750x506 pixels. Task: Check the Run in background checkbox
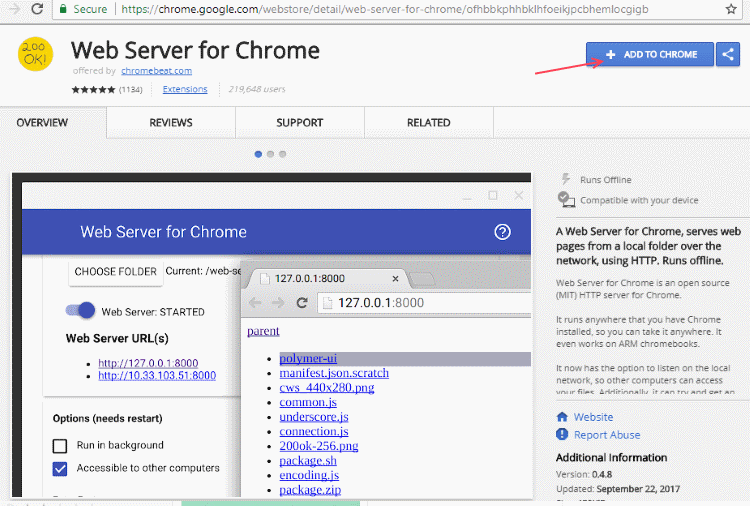point(60,446)
